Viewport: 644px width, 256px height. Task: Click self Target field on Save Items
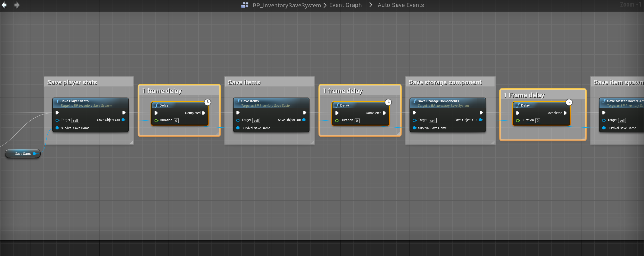(256, 120)
